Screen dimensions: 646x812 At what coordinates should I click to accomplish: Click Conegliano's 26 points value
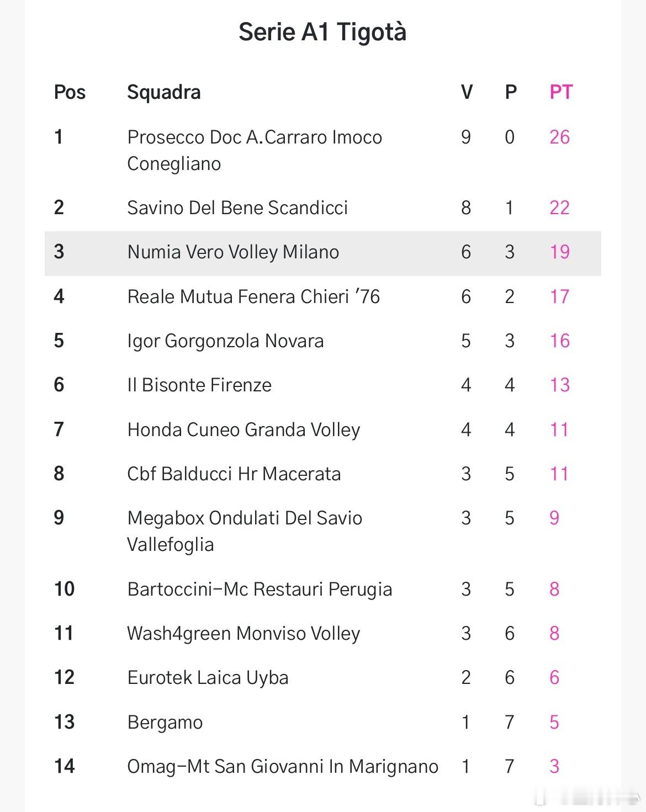point(559,137)
